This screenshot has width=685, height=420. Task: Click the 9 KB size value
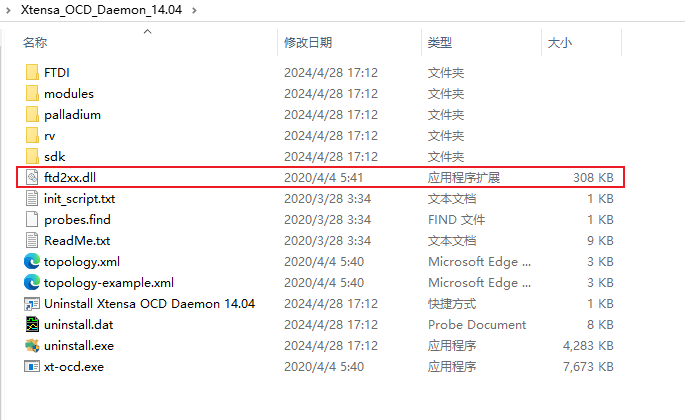pos(600,240)
